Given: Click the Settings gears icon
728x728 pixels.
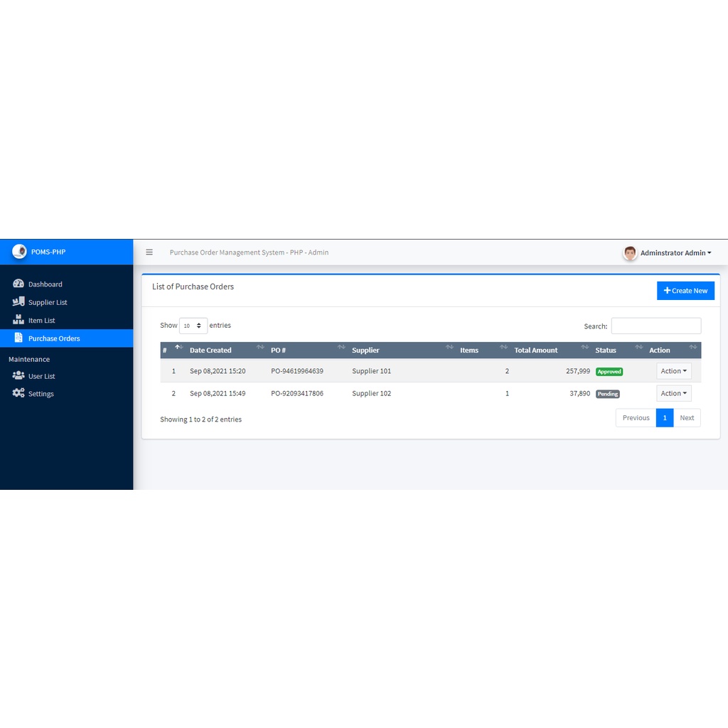Looking at the screenshot, I should 18,393.
